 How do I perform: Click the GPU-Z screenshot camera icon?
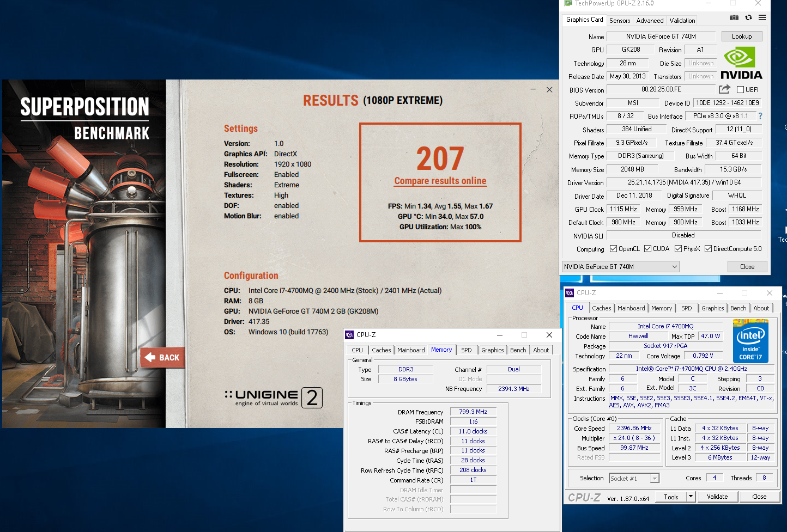734,17
